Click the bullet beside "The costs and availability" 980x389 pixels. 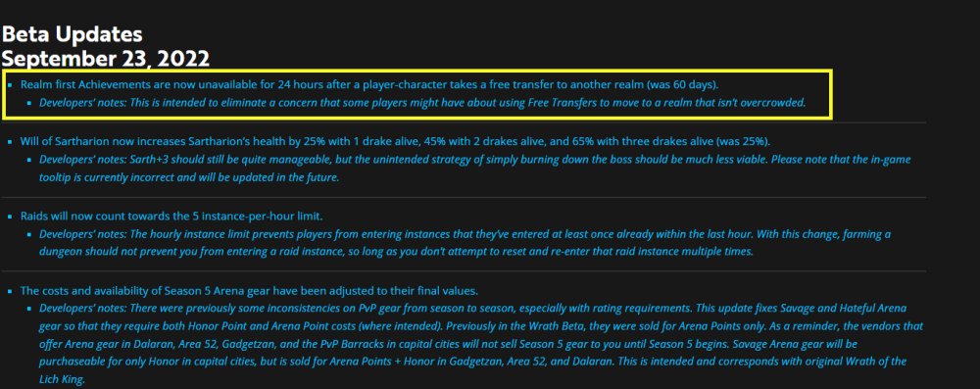[x=10, y=291]
